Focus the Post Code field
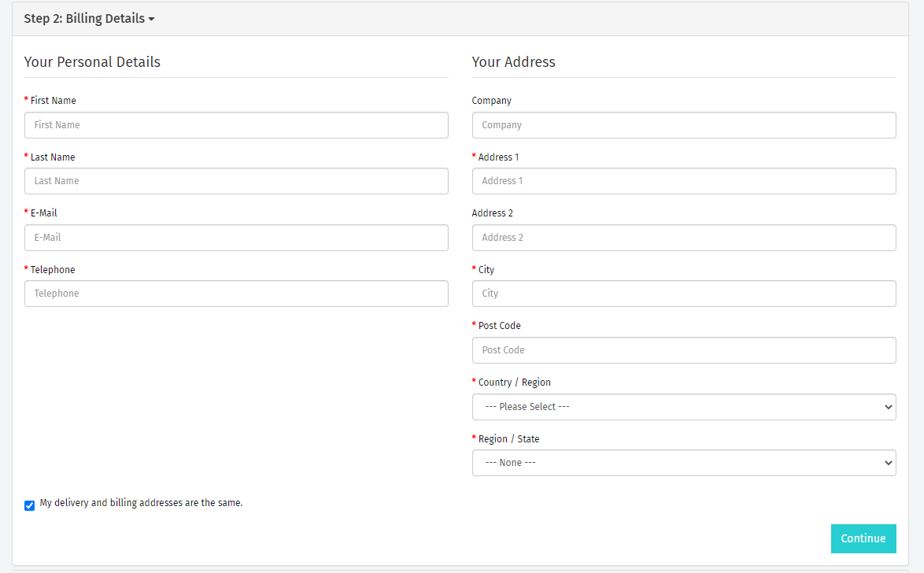The image size is (924, 573). pos(684,350)
